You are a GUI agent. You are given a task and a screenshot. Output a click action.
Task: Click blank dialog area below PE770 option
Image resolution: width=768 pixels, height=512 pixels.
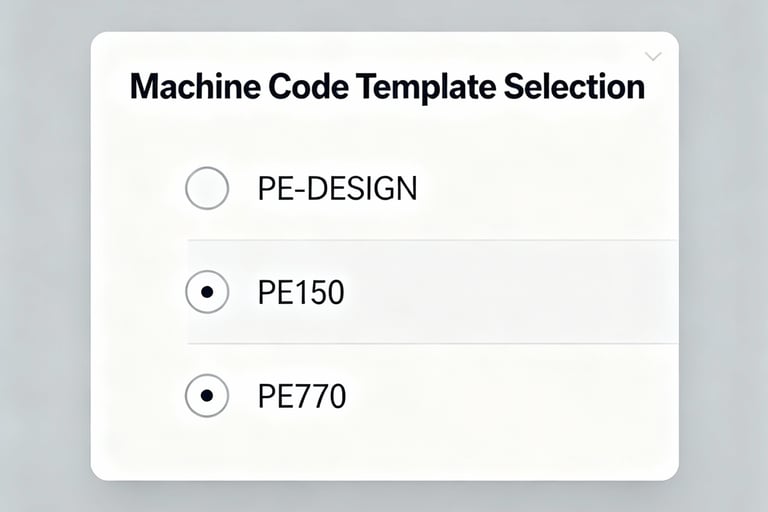tap(385, 450)
